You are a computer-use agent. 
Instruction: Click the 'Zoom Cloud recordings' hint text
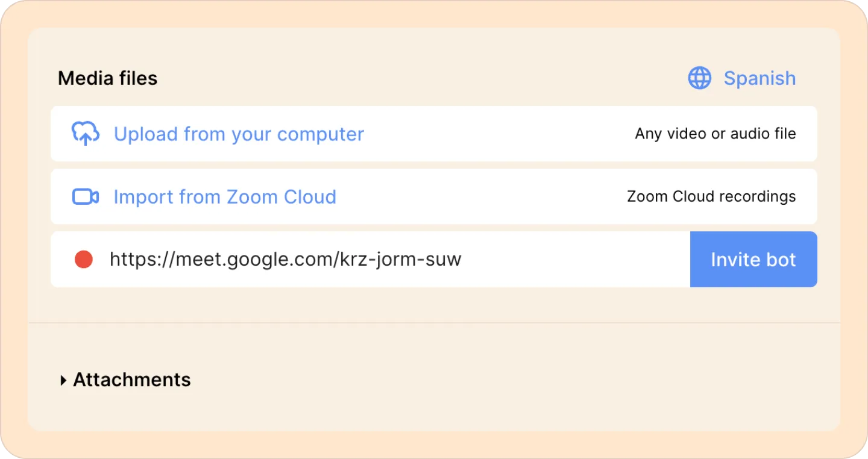click(x=711, y=197)
